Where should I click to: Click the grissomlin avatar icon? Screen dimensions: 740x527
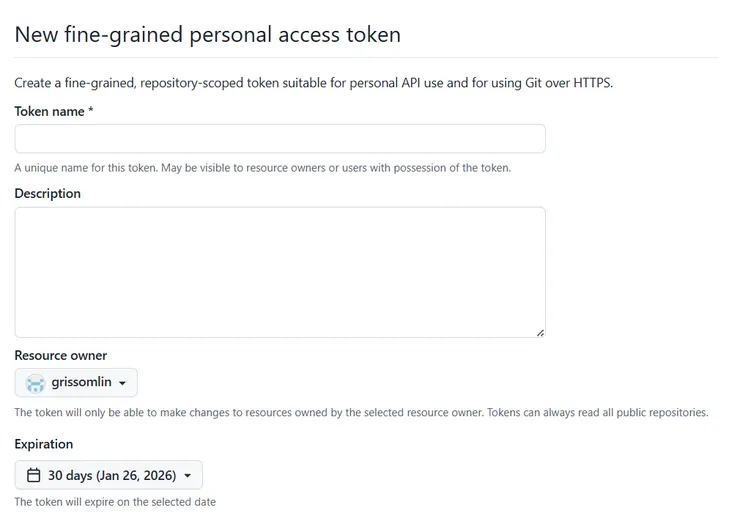pyautogui.click(x=35, y=383)
